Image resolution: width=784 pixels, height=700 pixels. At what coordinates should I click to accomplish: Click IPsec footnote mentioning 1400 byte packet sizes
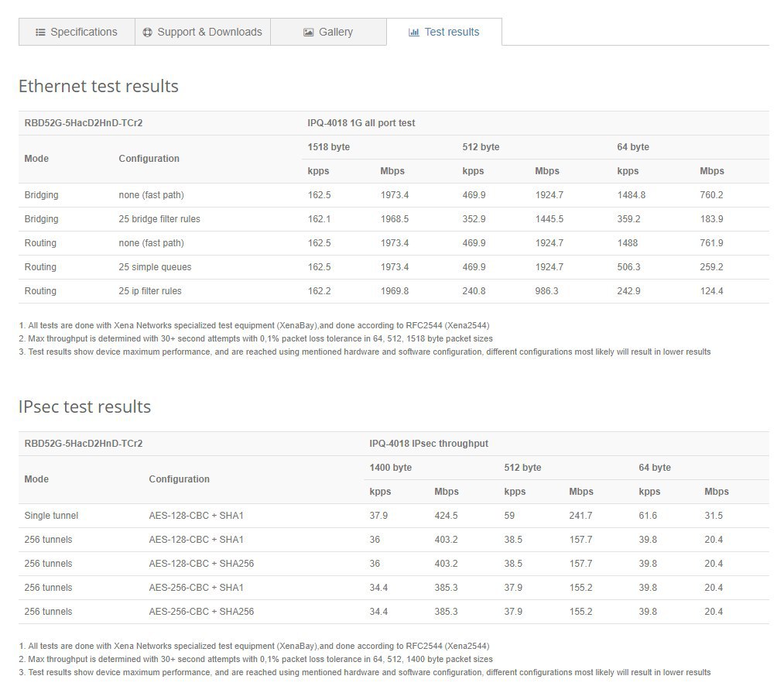[x=255, y=660]
